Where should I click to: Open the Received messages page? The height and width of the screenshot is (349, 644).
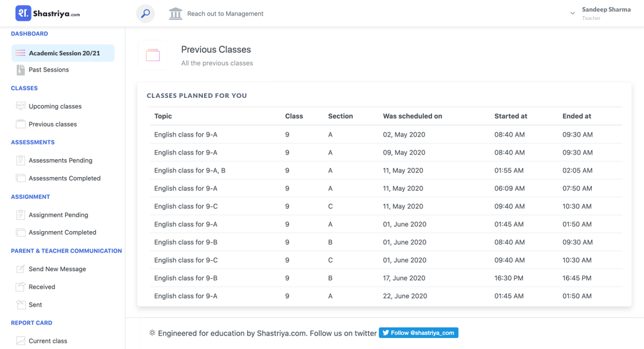click(42, 287)
